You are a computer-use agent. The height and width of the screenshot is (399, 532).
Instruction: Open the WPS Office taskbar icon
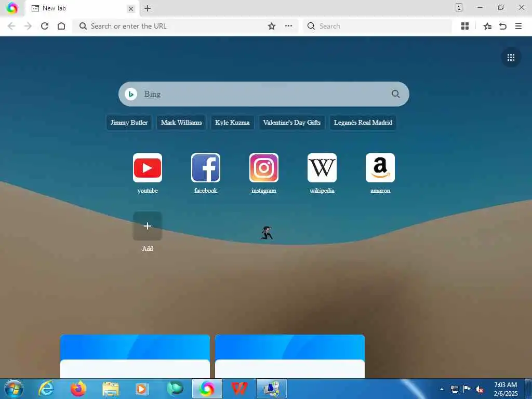pos(239,389)
